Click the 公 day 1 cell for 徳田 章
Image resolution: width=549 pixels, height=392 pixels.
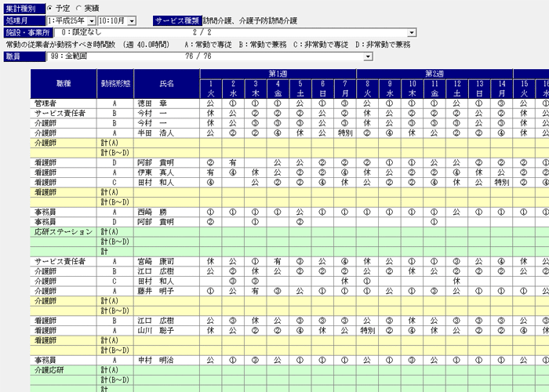(x=211, y=103)
